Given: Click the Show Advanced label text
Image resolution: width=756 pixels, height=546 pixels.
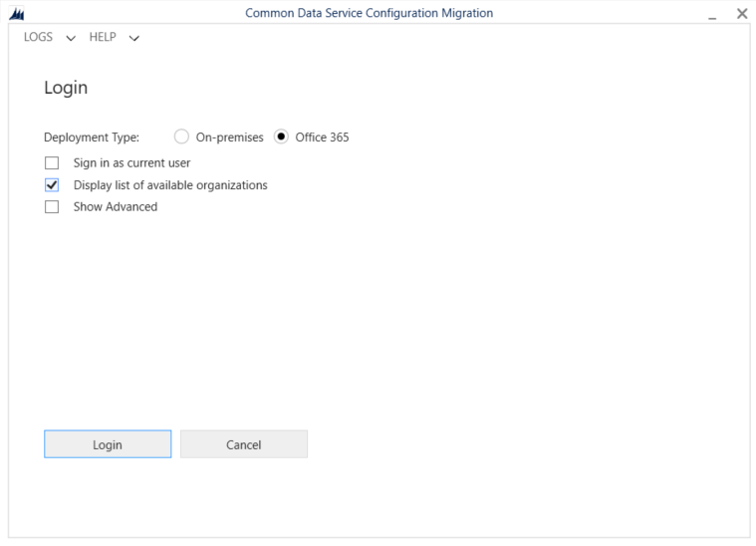Looking at the screenshot, I should point(116,207).
